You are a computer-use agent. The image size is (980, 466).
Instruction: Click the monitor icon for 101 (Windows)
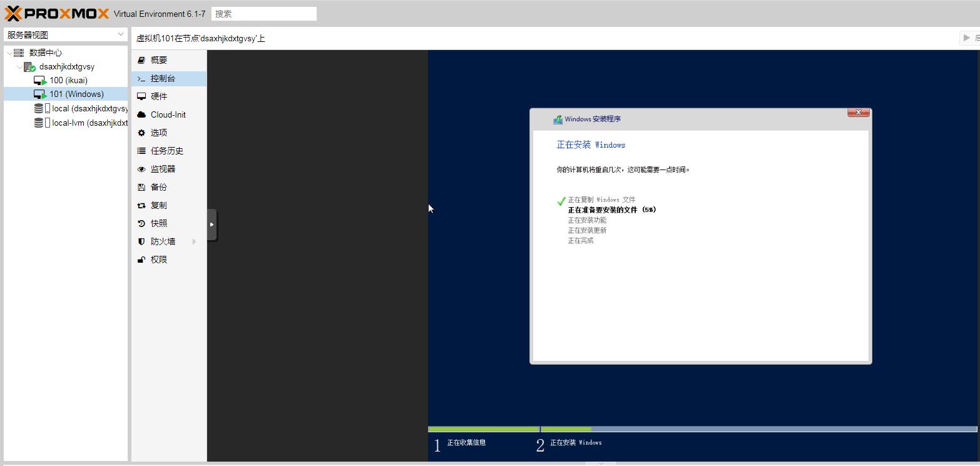pyautogui.click(x=40, y=94)
